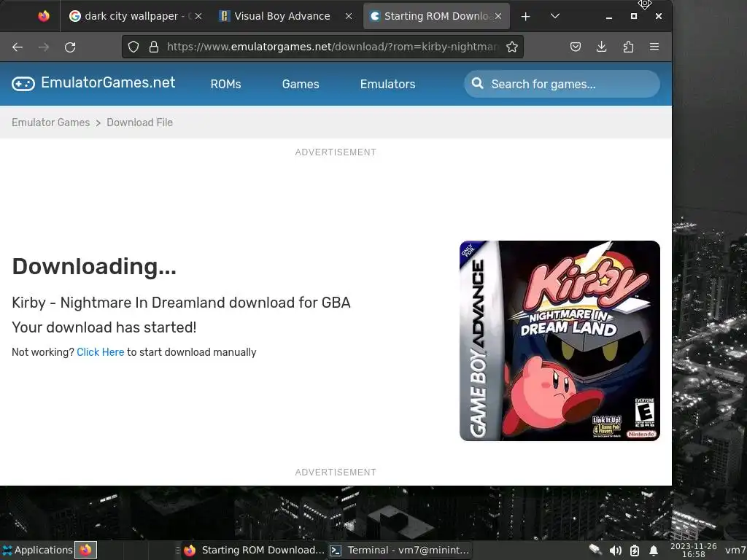Expand the list all tabs dropdown
The height and width of the screenshot is (560, 747).
click(x=554, y=16)
